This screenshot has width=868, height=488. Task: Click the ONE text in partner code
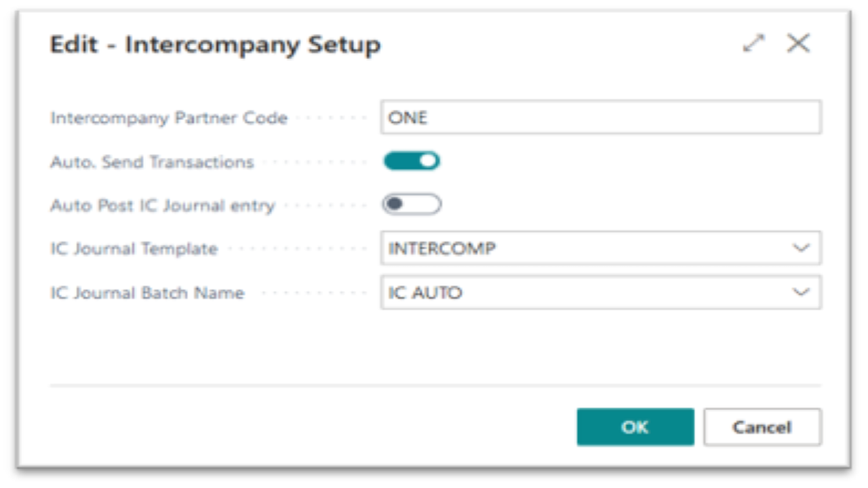pos(408,118)
